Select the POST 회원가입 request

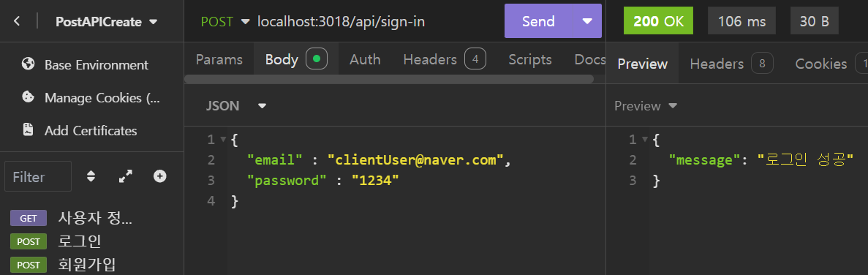pos(92,265)
